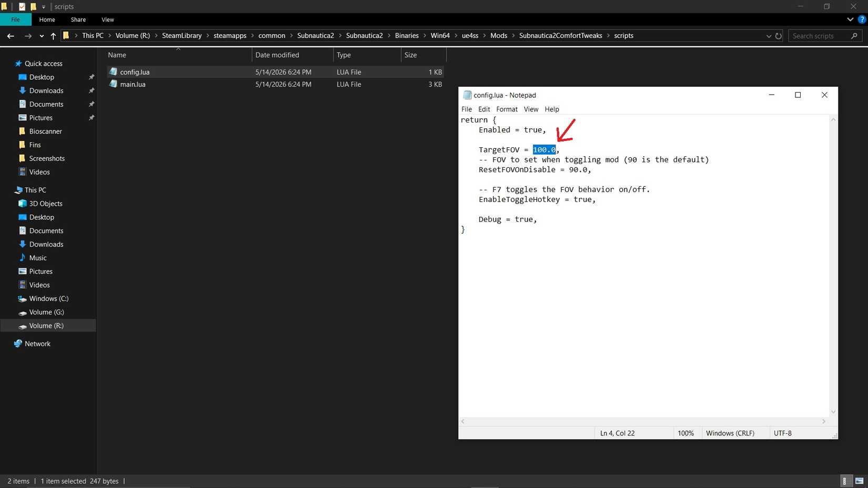Open Videos under Quick access

tap(39, 172)
